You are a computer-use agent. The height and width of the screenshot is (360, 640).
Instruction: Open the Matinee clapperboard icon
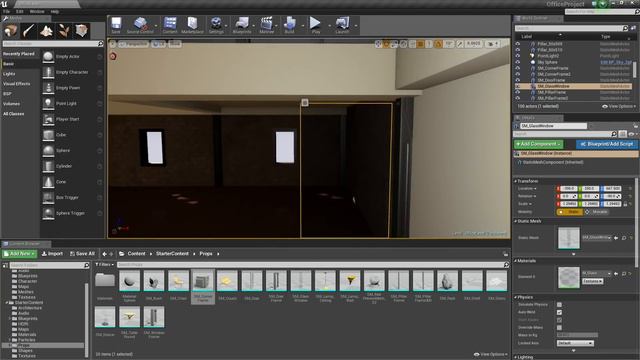point(267,25)
